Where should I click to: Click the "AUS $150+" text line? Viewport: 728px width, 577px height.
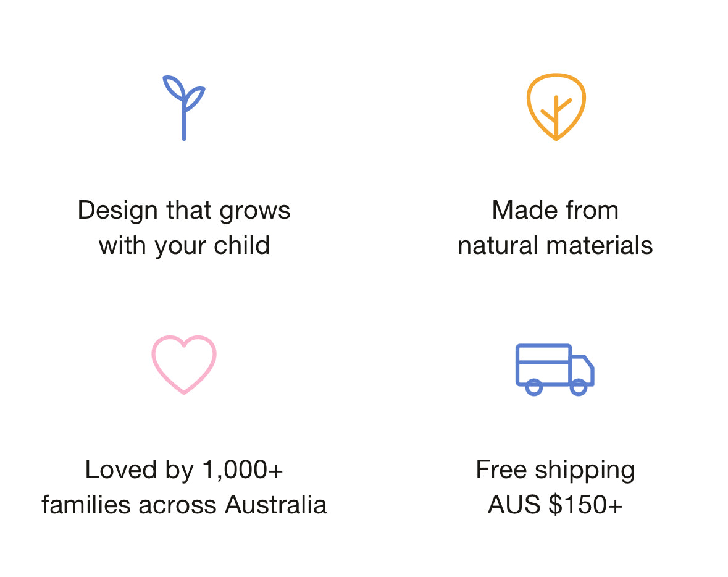(x=555, y=505)
